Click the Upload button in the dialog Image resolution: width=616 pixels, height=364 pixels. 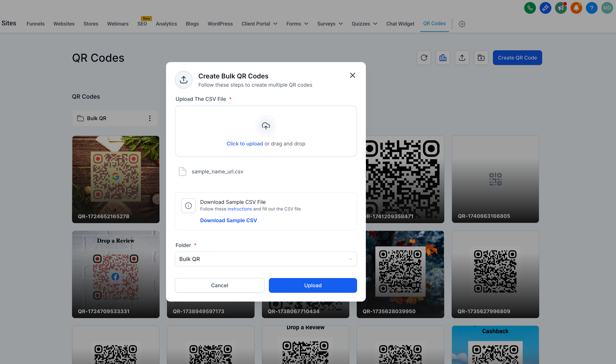pos(313,285)
